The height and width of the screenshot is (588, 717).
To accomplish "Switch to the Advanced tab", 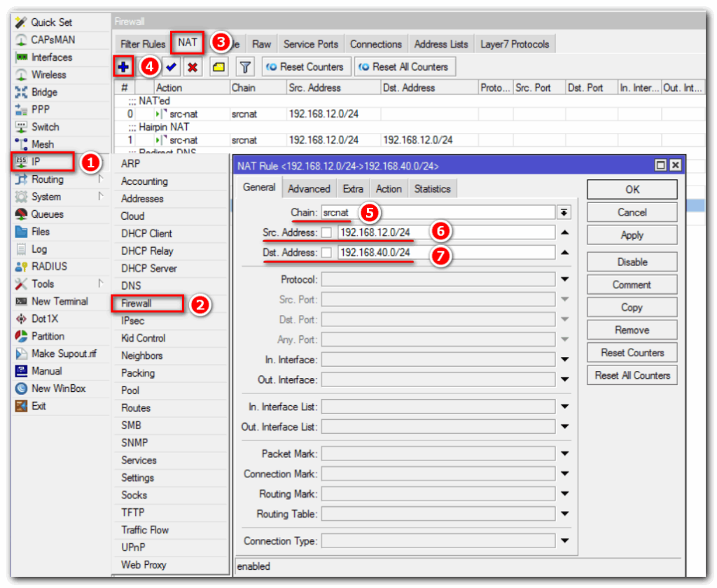I will click(309, 188).
